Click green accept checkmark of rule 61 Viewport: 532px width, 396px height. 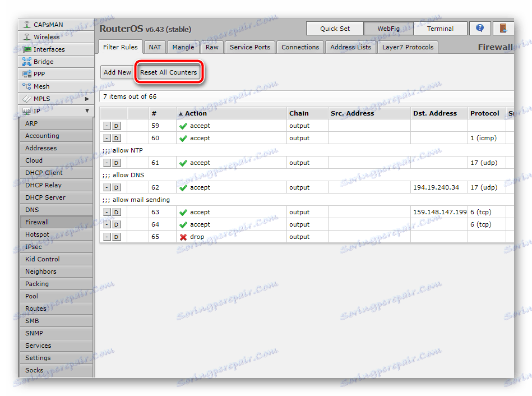[x=183, y=163]
